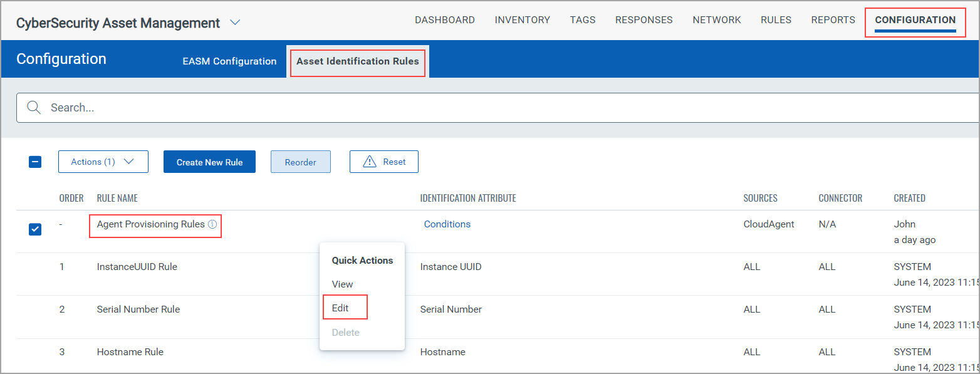This screenshot has width=980, height=374.
Task: Select Asset Identification Rules tab
Action: (358, 61)
